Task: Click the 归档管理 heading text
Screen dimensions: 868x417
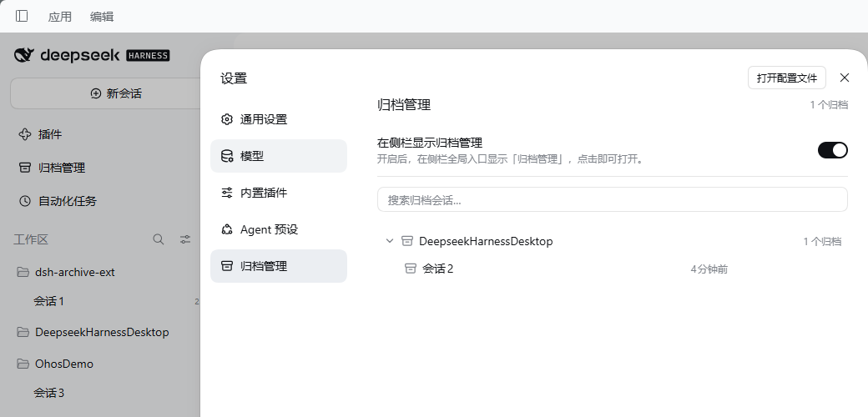Action: tap(404, 104)
